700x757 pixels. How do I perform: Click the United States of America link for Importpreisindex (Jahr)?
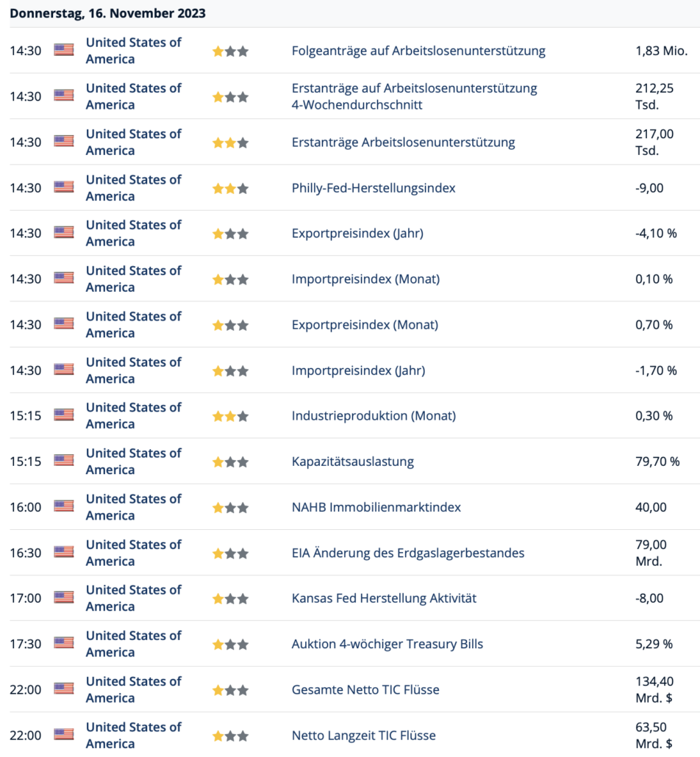pos(133,370)
